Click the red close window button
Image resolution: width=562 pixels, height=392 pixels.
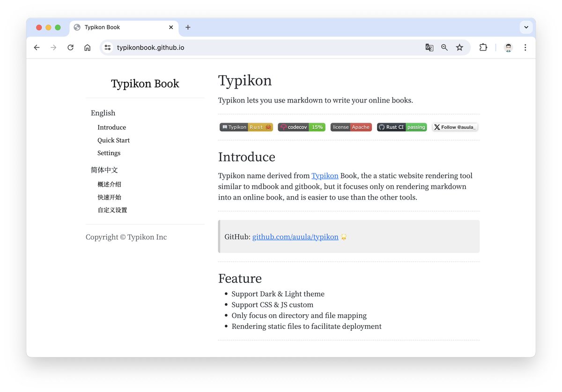pos(39,27)
